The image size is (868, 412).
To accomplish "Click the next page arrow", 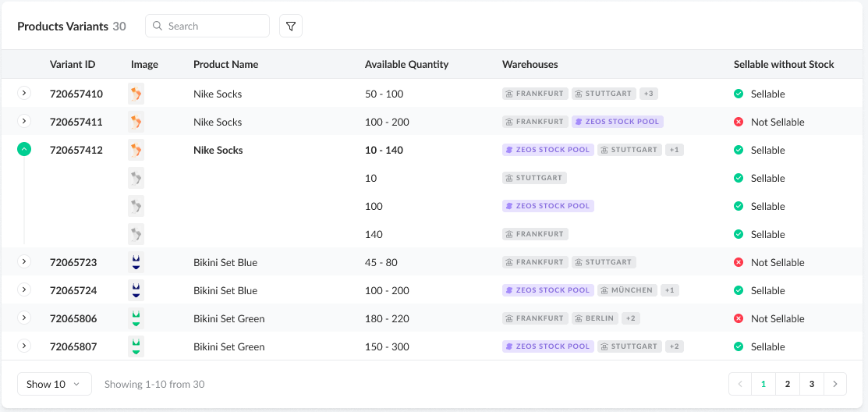I will coord(835,384).
